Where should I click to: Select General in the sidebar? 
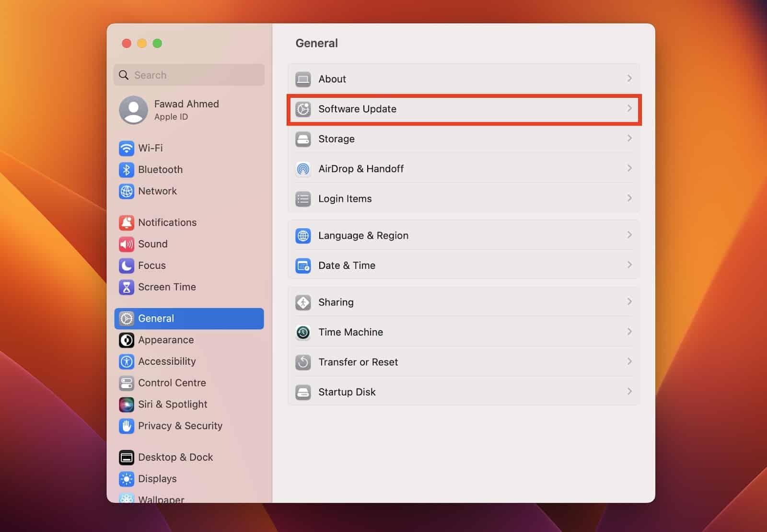189,319
